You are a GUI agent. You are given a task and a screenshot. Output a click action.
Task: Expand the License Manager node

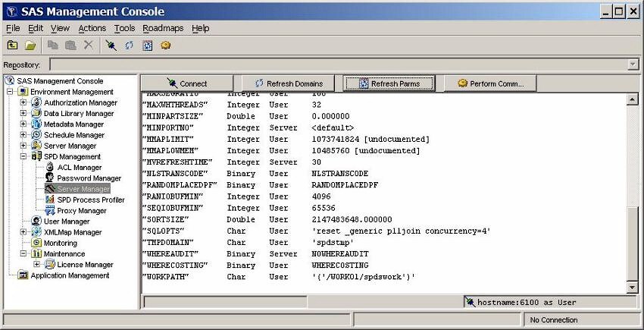tap(36, 264)
